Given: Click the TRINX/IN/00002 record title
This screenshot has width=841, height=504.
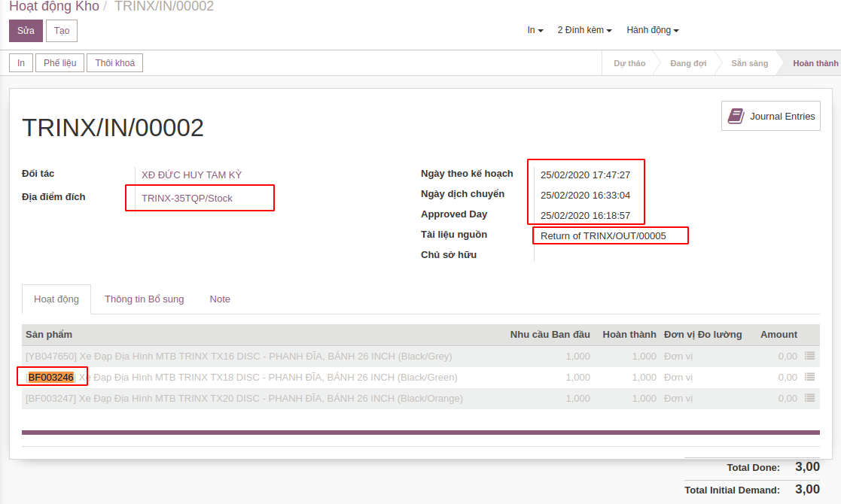Looking at the screenshot, I should pos(113,127).
